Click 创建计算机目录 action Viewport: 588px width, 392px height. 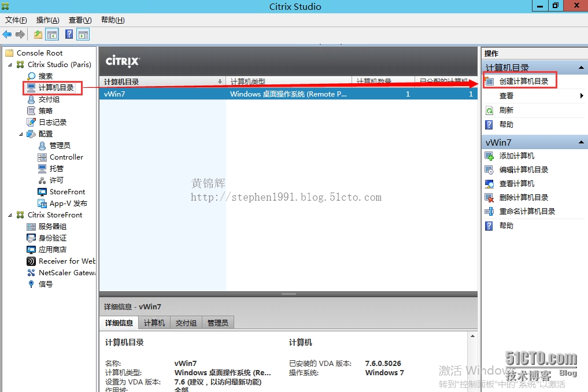[523, 81]
